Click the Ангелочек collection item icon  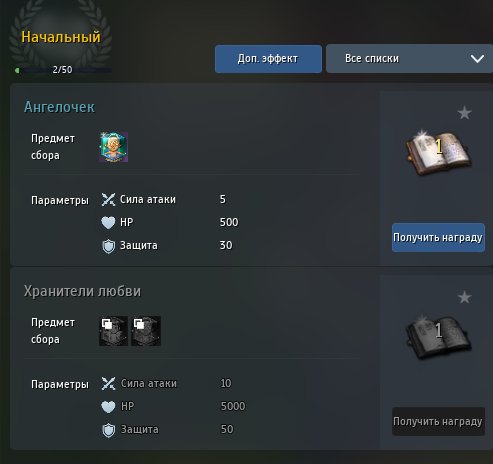114,147
